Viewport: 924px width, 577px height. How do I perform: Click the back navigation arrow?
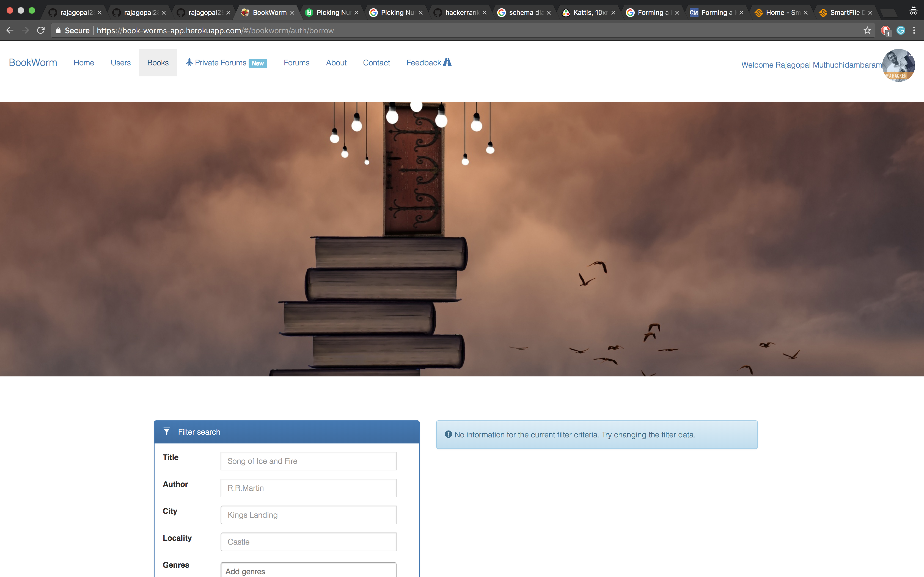(10, 30)
